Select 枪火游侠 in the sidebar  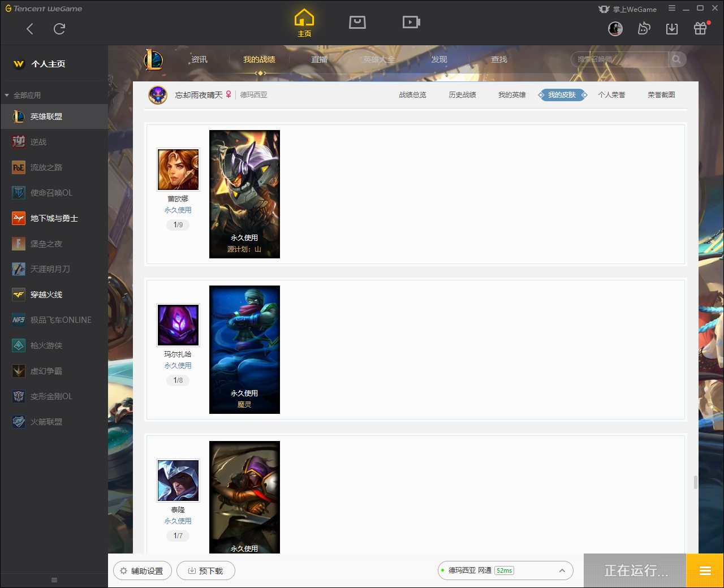54,345
